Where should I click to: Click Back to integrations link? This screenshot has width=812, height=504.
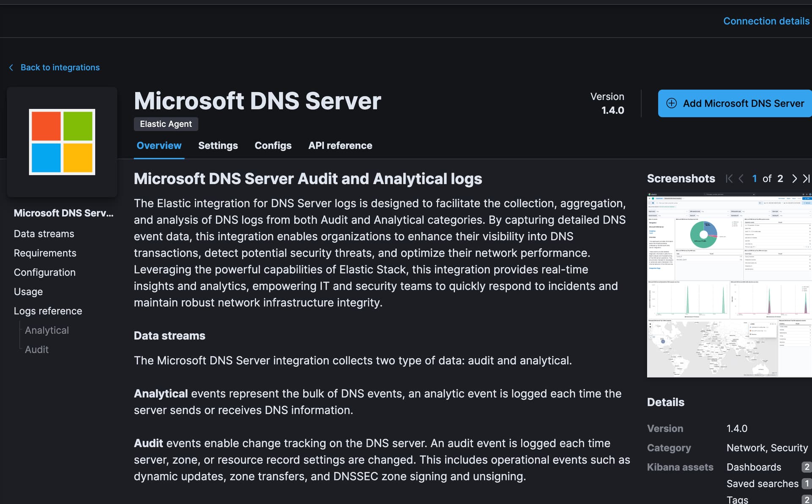tap(60, 68)
